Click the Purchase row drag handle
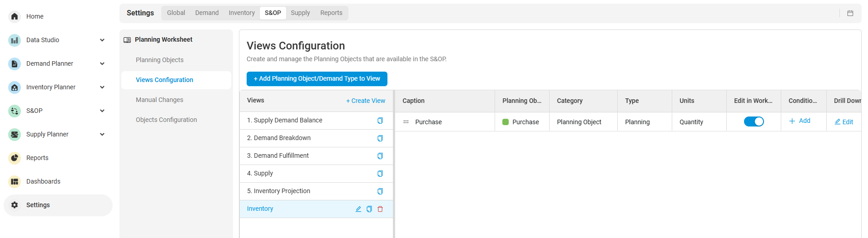868x238 pixels. point(406,122)
